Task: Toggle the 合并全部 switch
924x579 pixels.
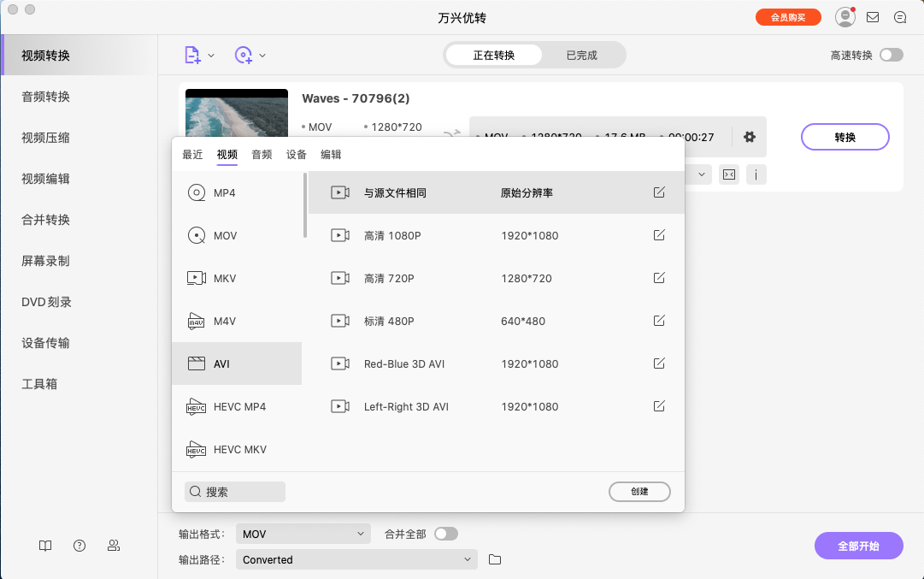Action: [445, 532]
